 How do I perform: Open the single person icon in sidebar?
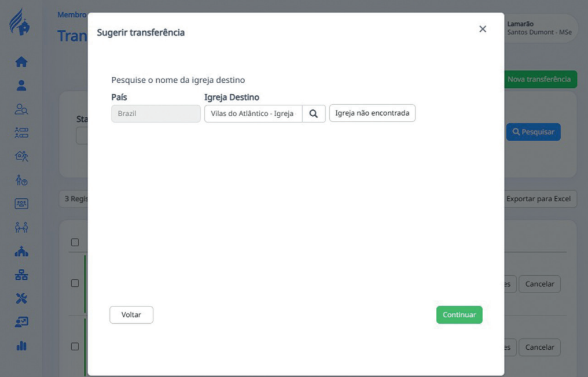(x=21, y=86)
